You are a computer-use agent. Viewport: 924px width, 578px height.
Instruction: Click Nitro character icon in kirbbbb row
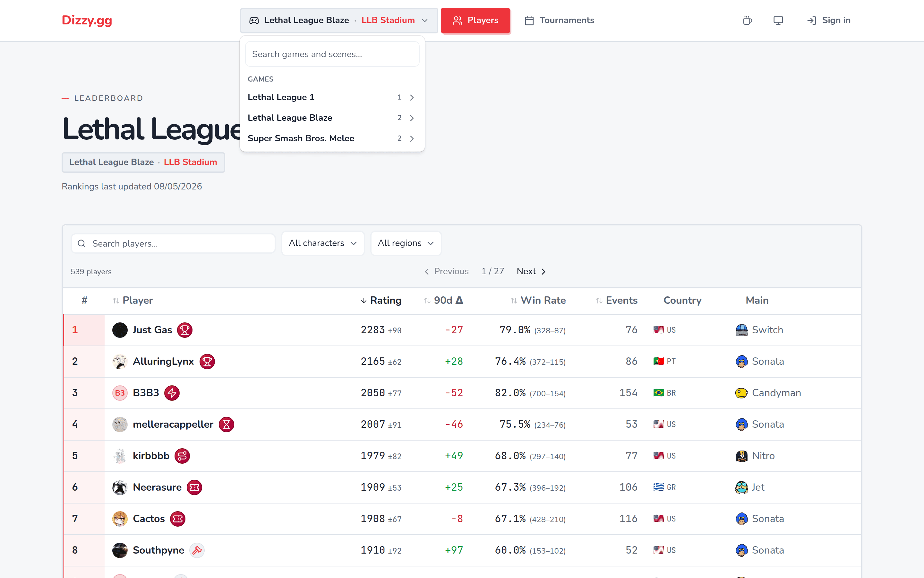tap(741, 456)
